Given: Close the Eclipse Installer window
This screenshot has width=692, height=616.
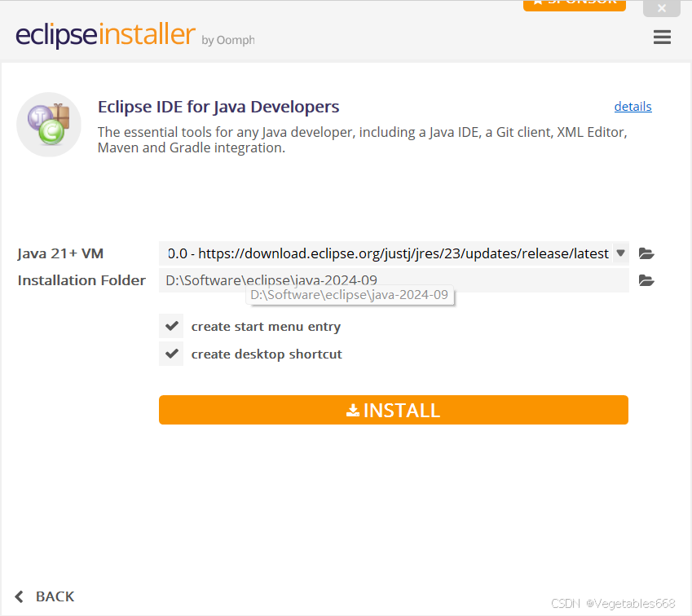Looking at the screenshot, I should point(661,8).
